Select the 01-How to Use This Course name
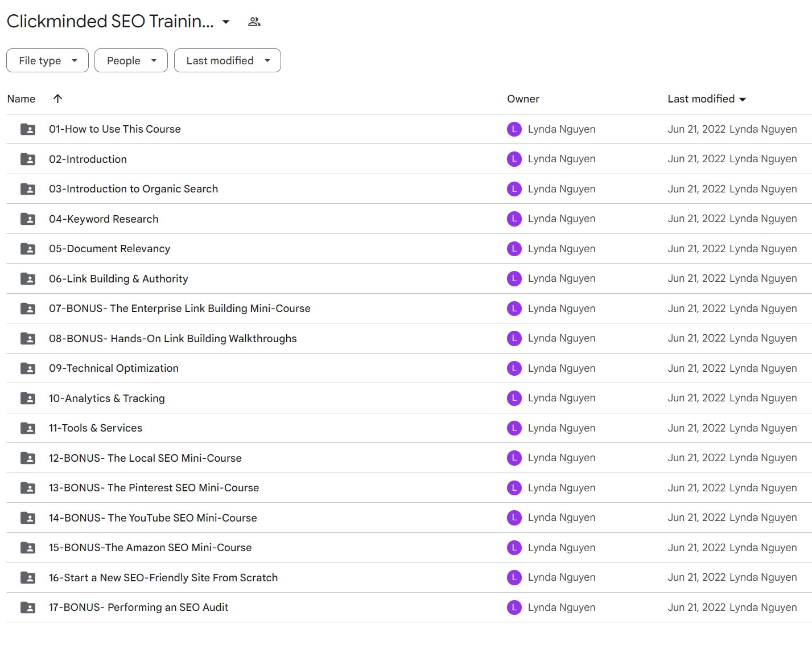 point(115,129)
